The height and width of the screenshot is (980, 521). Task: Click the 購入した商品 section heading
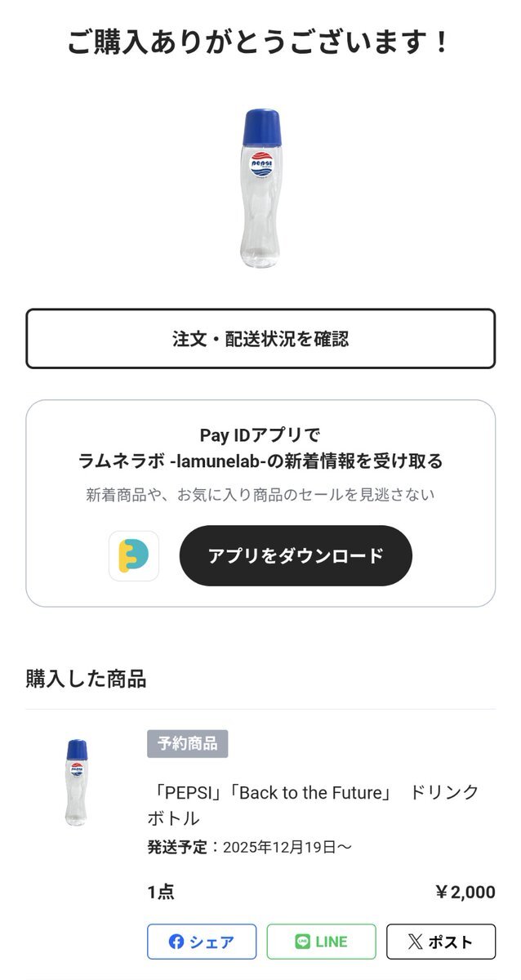coord(86,679)
